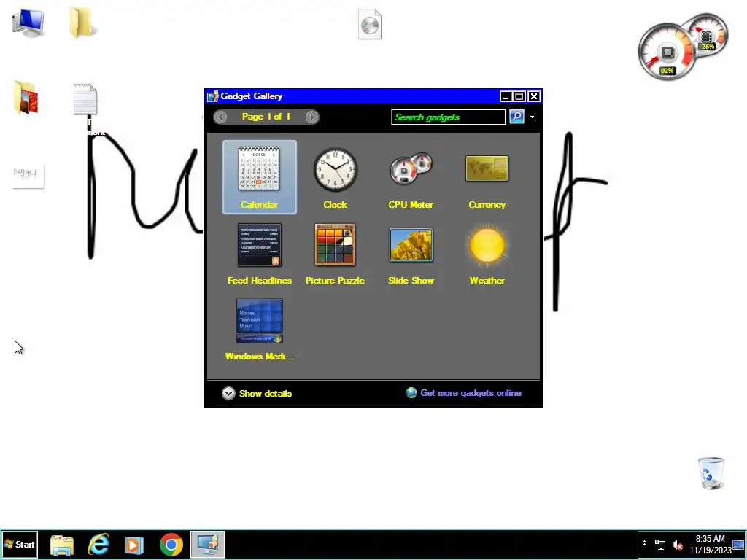Select the folder with red pictures
Image resolution: width=747 pixels, height=560 pixels.
click(x=26, y=98)
